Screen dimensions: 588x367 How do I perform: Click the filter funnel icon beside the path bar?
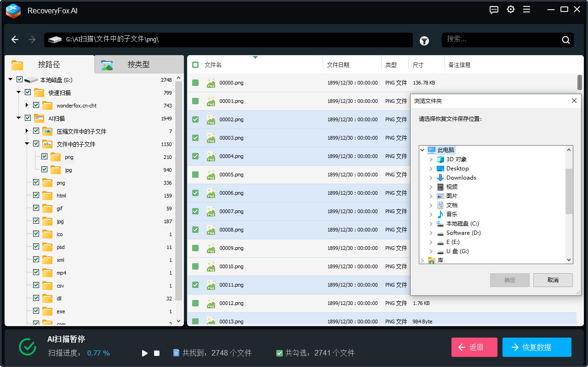[424, 40]
